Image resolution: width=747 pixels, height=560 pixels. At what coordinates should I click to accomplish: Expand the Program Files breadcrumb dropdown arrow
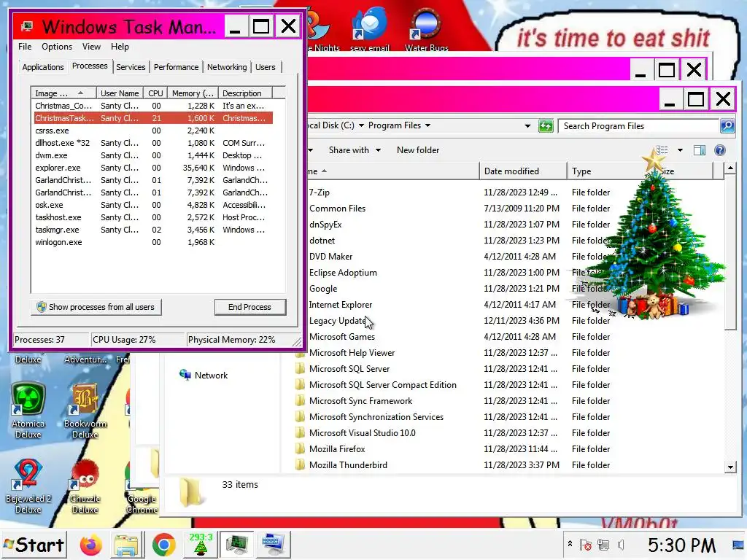[x=427, y=125]
